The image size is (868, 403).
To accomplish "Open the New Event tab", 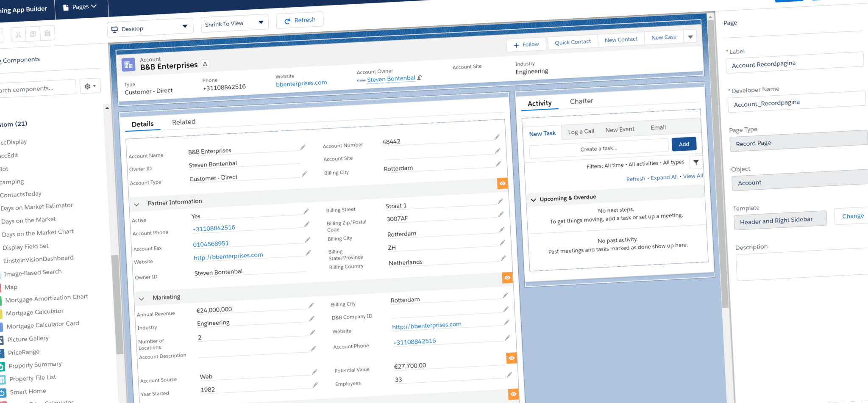I will [620, 130].
